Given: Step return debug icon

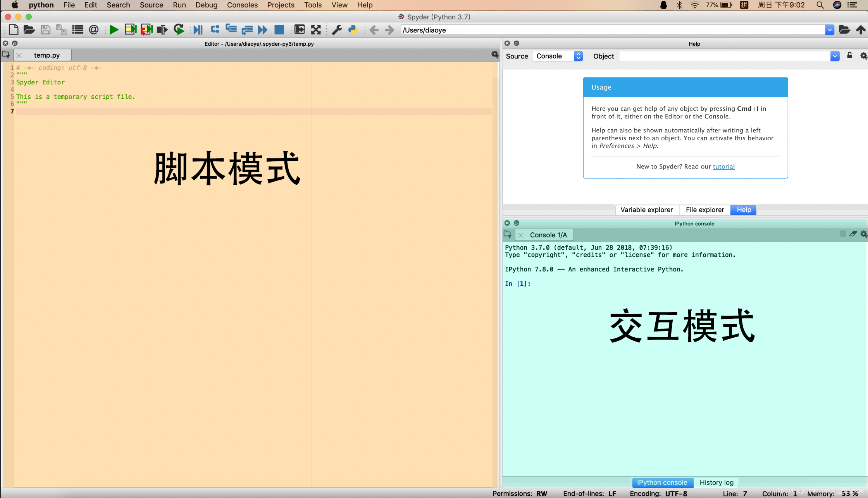Looking at the screenshot, I should (247, 30).
